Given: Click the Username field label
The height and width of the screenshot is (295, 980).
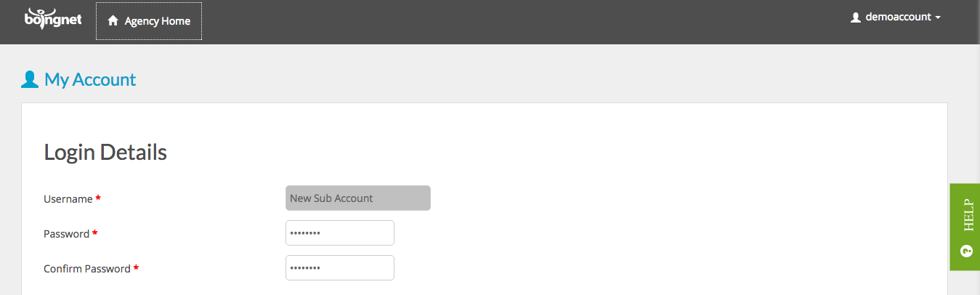Looking at the screenshot, I should click(x=68, y=199).
